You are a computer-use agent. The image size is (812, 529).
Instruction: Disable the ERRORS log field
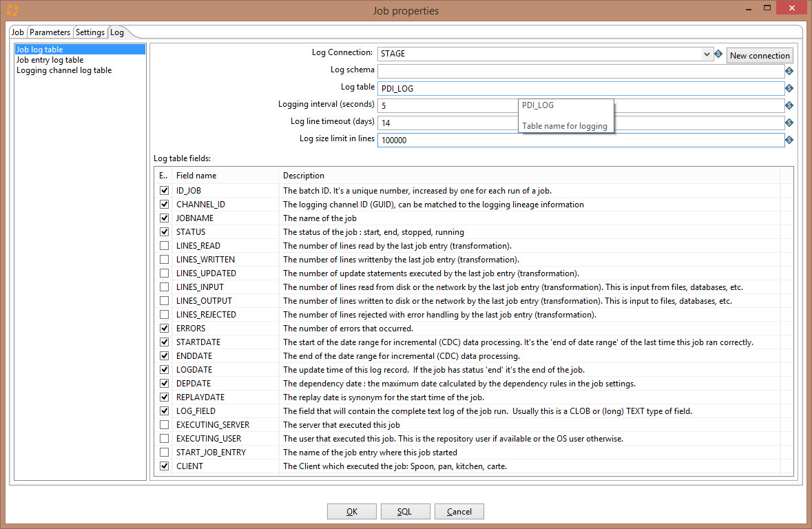click(164, 328)
